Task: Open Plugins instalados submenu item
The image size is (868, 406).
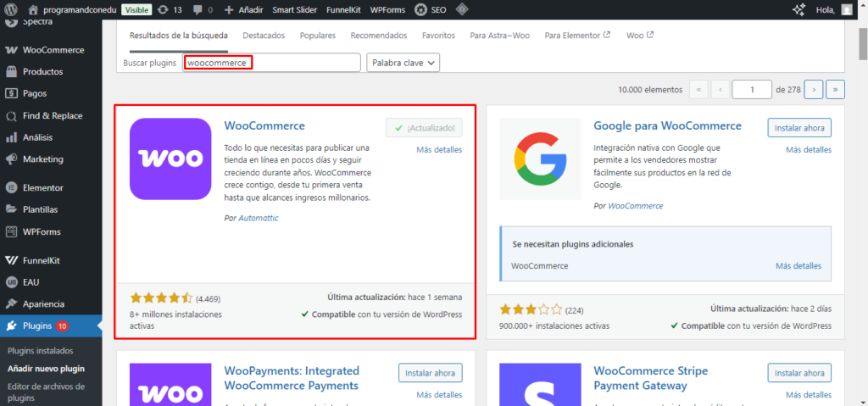Action: (41, 351)
